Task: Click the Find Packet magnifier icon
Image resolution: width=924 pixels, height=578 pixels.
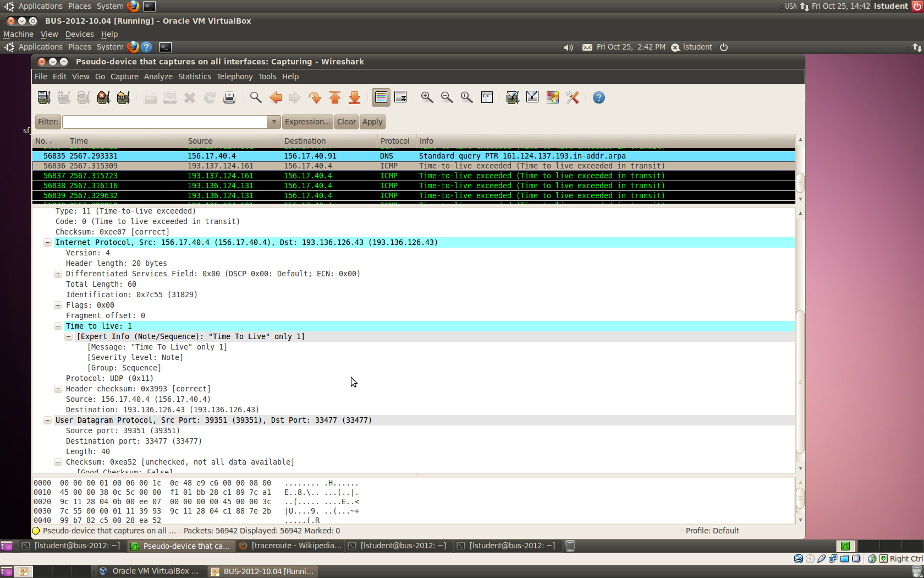Action: click(255, 97)
